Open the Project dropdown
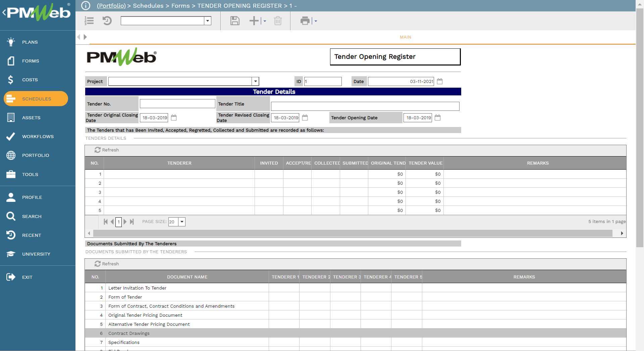644x351 pixels. point(255,81)
